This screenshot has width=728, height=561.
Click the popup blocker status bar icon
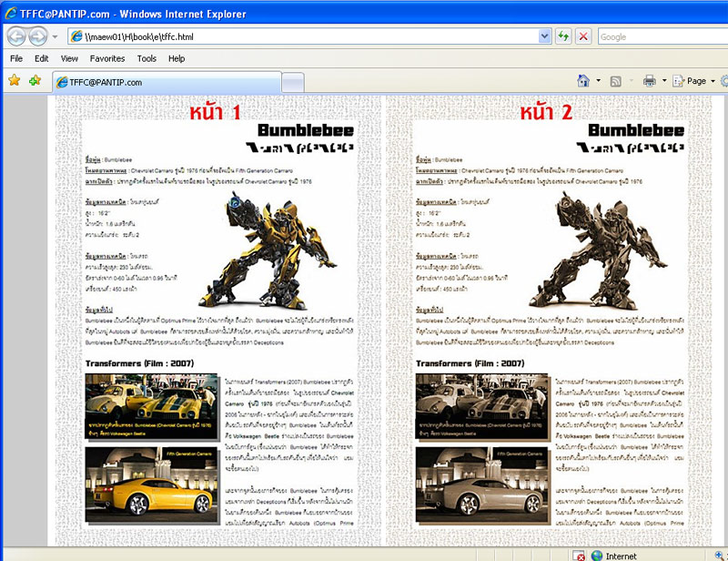tap(579, 556)
